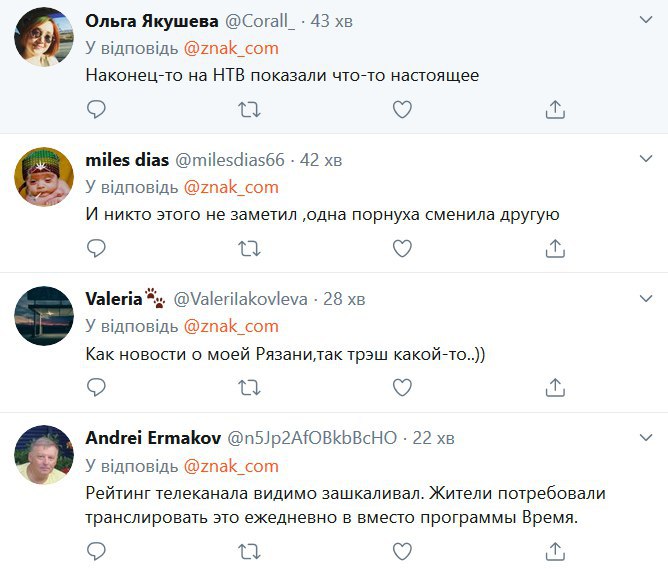Open @znak_com link in Ольга Якушева's reply

pos(231,47)
